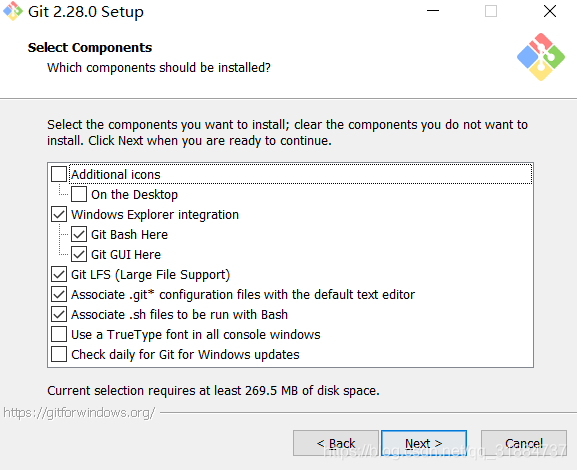Go back with the Back button

[x=336, y=443]
